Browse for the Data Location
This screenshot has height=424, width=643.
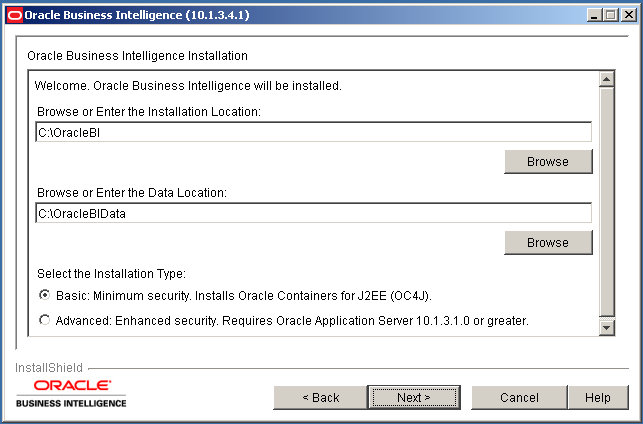tap(547, 242)
